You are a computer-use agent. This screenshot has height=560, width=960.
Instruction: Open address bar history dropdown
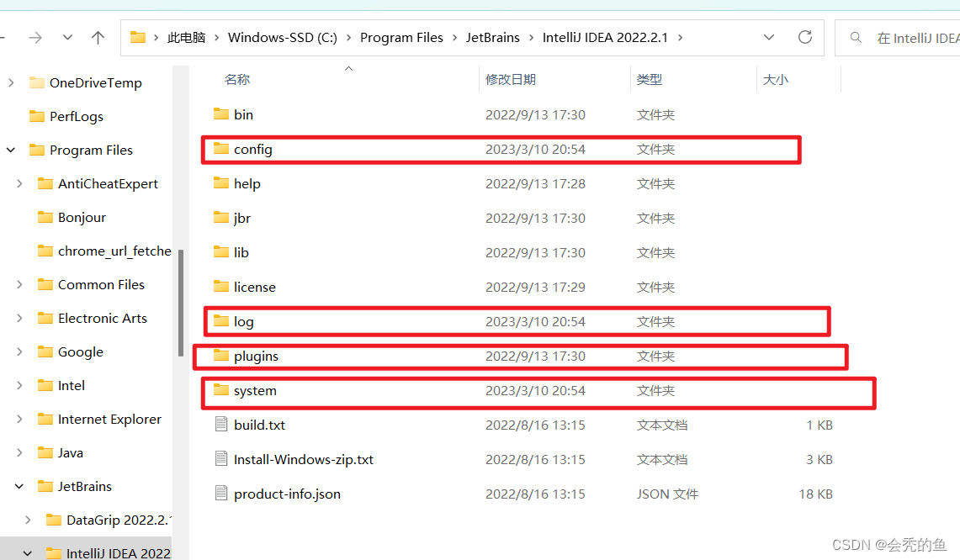tap(769, 37)
